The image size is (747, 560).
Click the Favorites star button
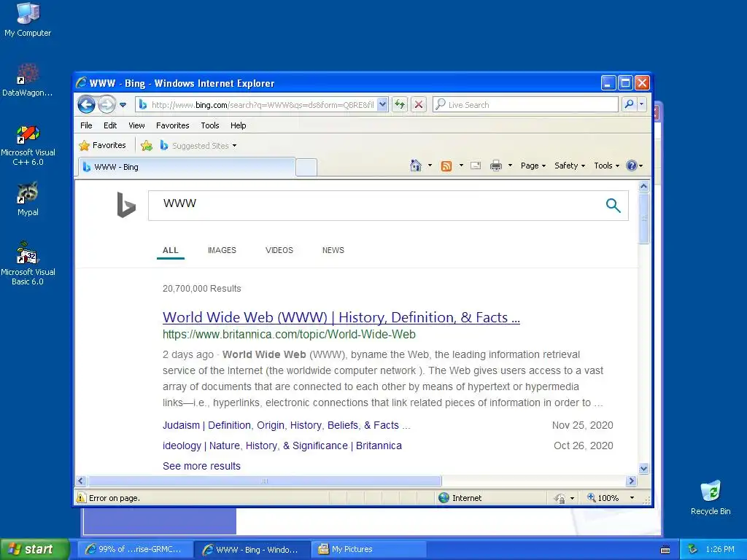pyautogui.click(x=103, y=145)
